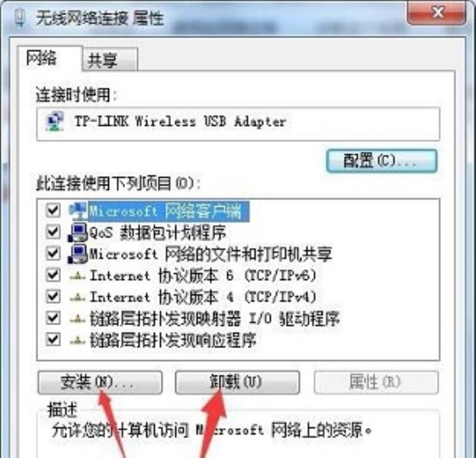
Task: Open adapter settings with 配置(C)... button
Action: [381, 161]
